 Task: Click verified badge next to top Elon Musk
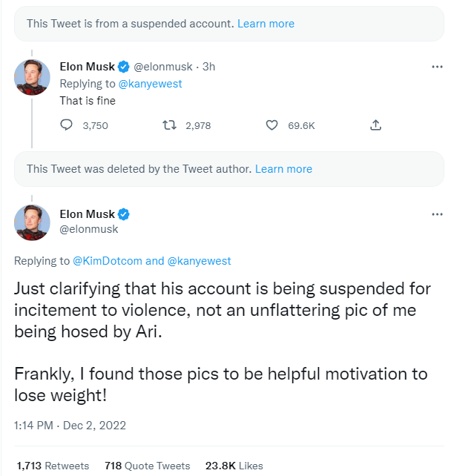(124, 67)
